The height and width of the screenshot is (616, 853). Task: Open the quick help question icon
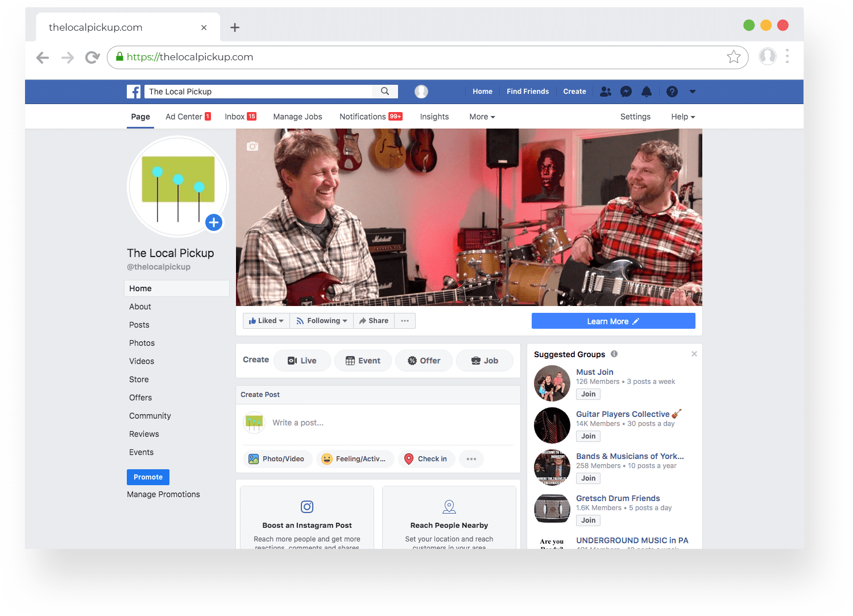point(672,92)
